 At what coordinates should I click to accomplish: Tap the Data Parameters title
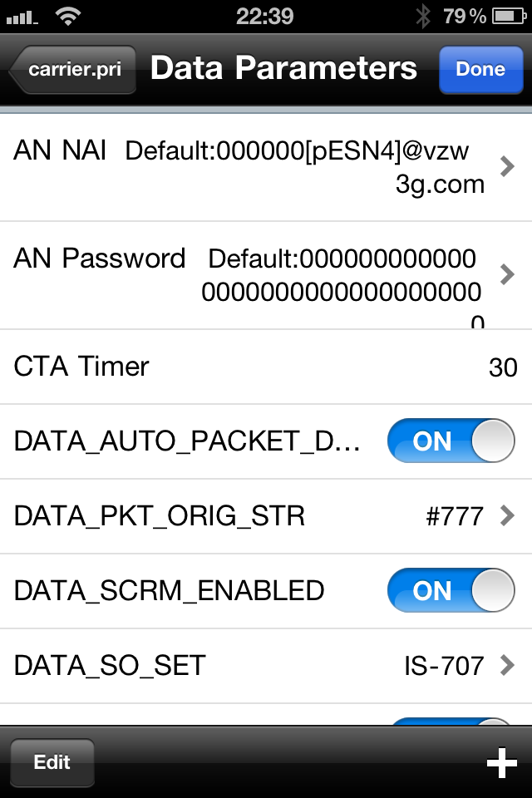point(283,68)
